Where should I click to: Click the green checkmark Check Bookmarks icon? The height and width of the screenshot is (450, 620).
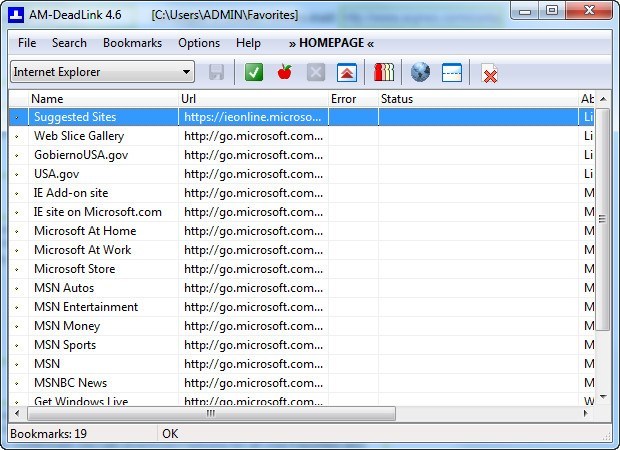point(254,72)
